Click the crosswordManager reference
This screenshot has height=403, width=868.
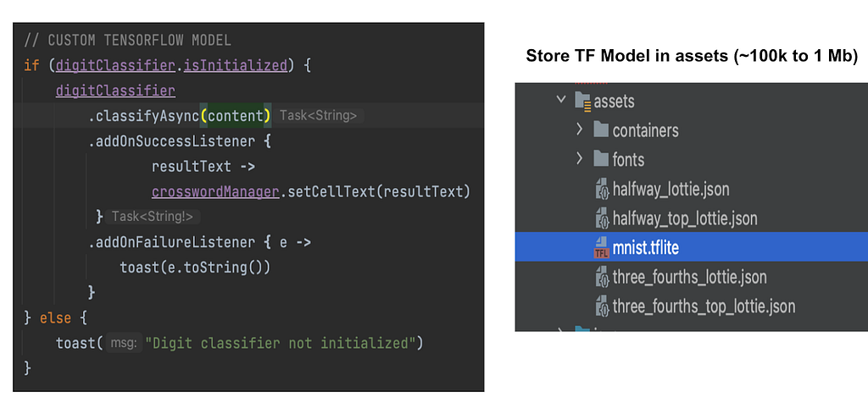pyautogui.click(x=214, y=192)
